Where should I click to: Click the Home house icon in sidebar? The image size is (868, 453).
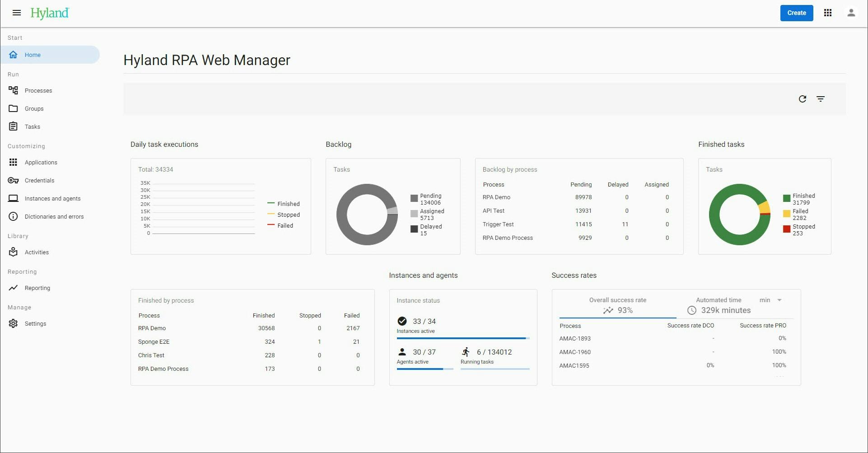(13, 55)
